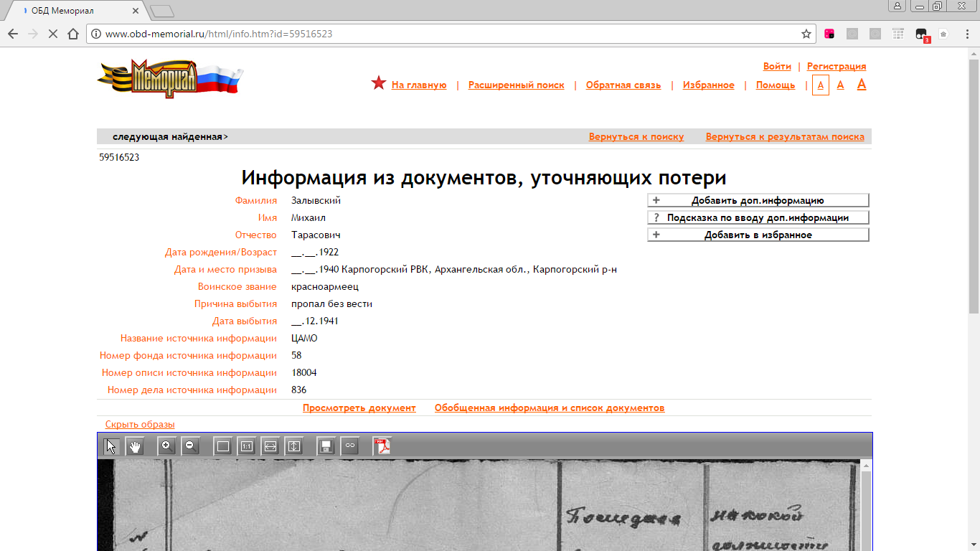
Task: Click the Memorial site logo
Action: point(171,78)
